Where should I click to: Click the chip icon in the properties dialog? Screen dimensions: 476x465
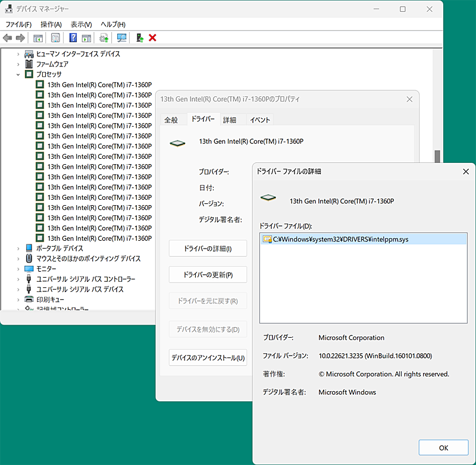click(x=177, y=143)
